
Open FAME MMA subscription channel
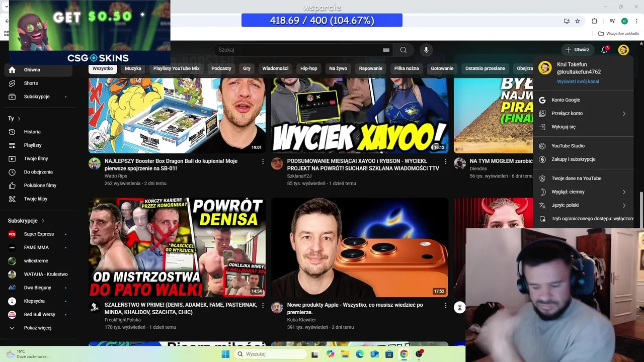pos(38,247)
